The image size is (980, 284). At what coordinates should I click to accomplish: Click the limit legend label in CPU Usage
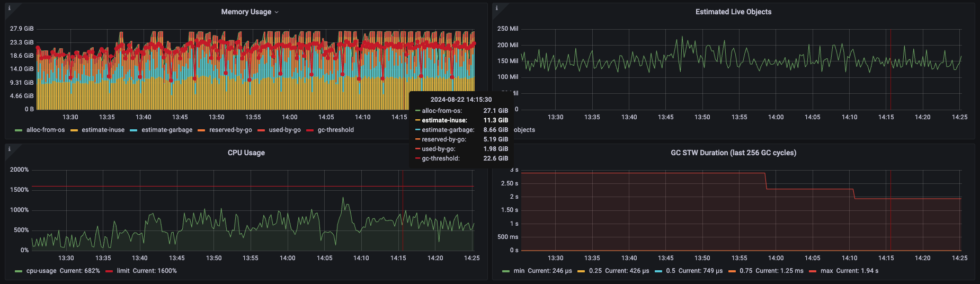pos(123,271)
